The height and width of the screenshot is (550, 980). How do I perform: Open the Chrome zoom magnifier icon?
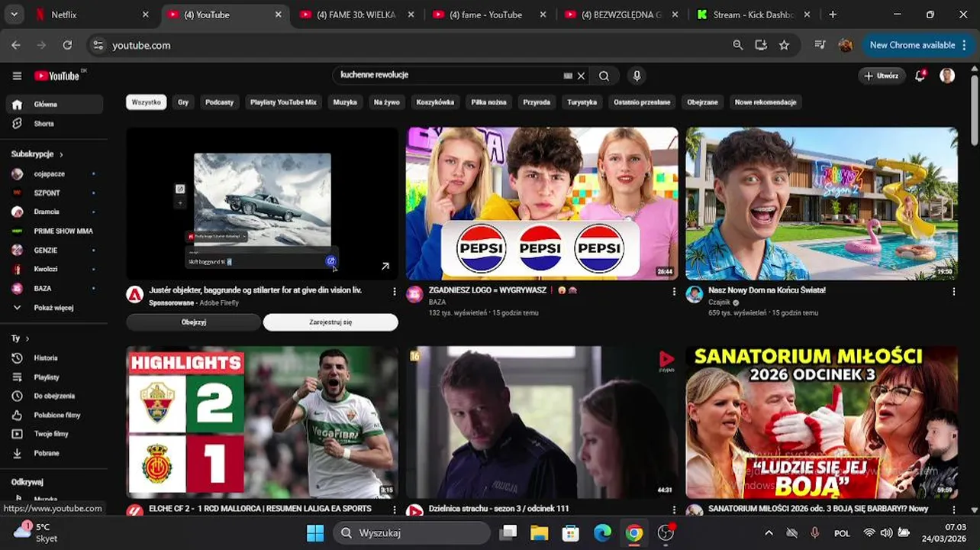pyautogui.click(x=737, y=45)
